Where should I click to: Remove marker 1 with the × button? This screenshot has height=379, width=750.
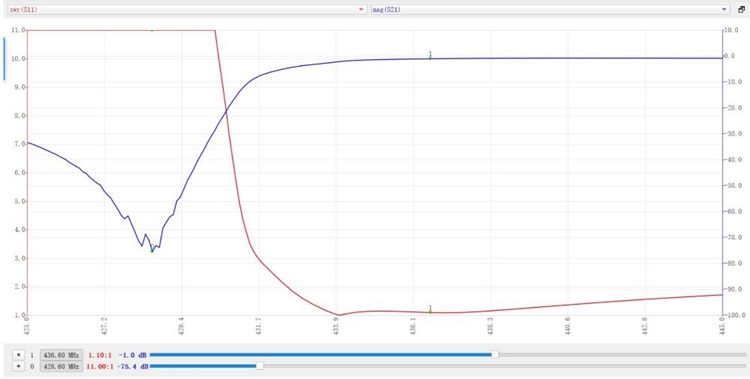coord(19,355)
